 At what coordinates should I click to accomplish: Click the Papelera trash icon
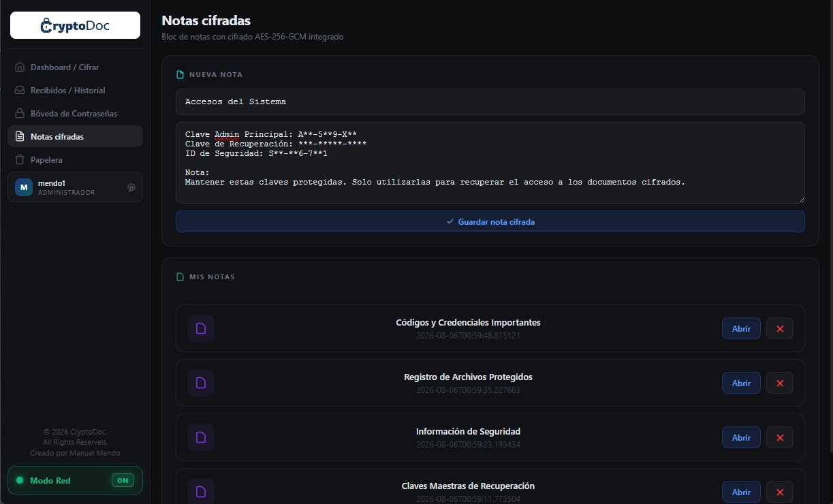tap(20, 160)
